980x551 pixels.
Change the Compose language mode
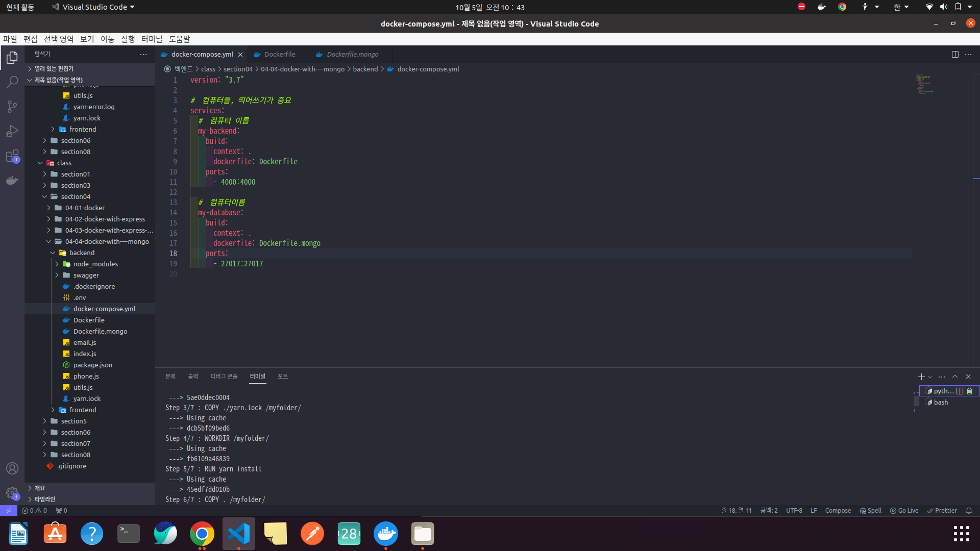pyautogui.click(x=838, y=511)
